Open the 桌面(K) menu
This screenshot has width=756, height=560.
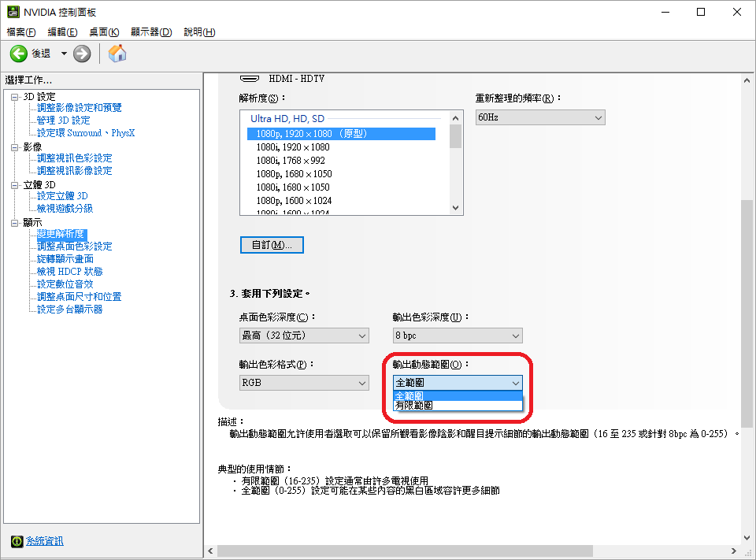104,32
